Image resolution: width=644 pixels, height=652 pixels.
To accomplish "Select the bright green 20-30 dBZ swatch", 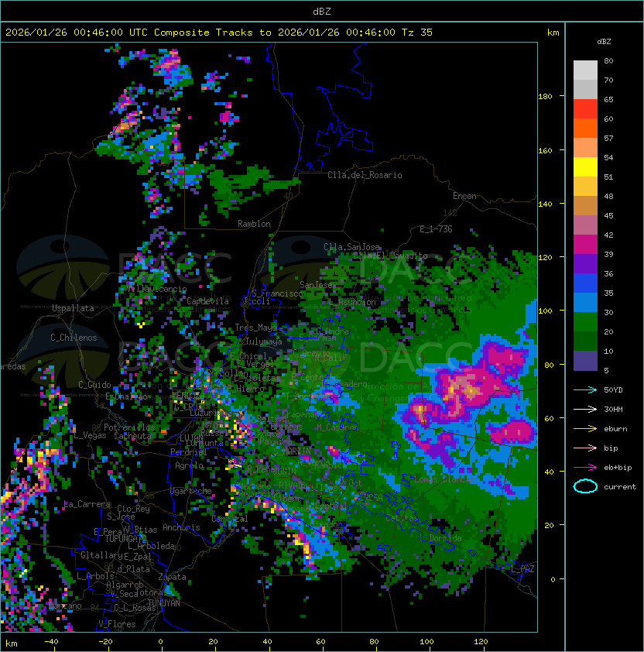I will pyautogui.click(x=585, y=322).
